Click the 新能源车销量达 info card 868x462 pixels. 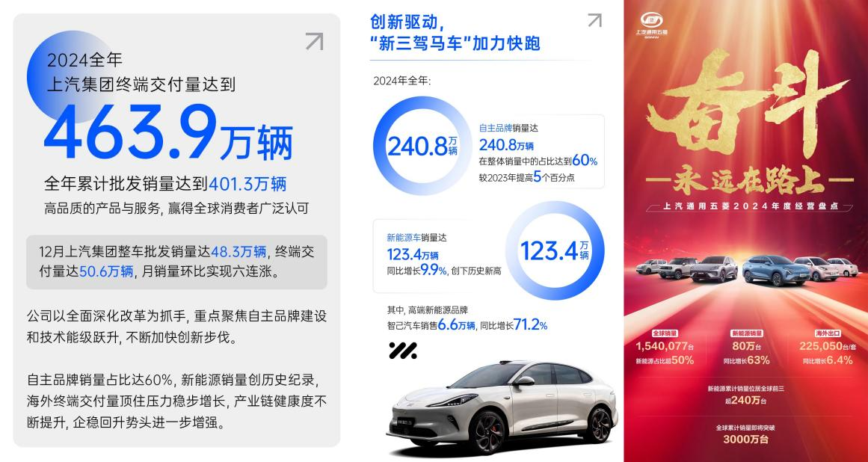click(437, 255)
